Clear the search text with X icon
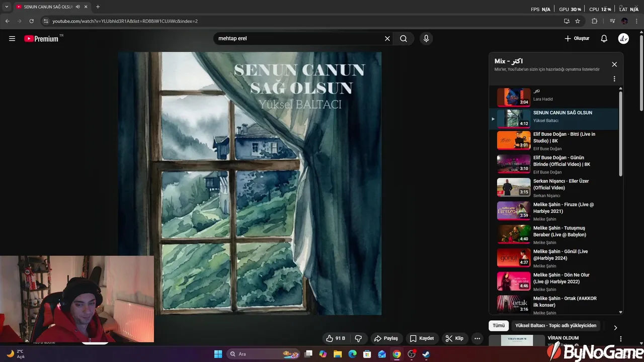The height and width of the screenshot is (362, 644). pyautogui.click(x=387, y=39)
